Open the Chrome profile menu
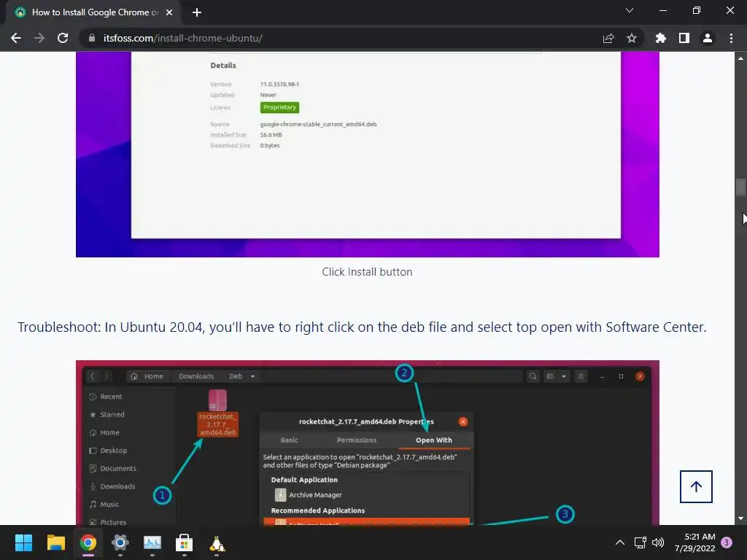 coord(708,38)
